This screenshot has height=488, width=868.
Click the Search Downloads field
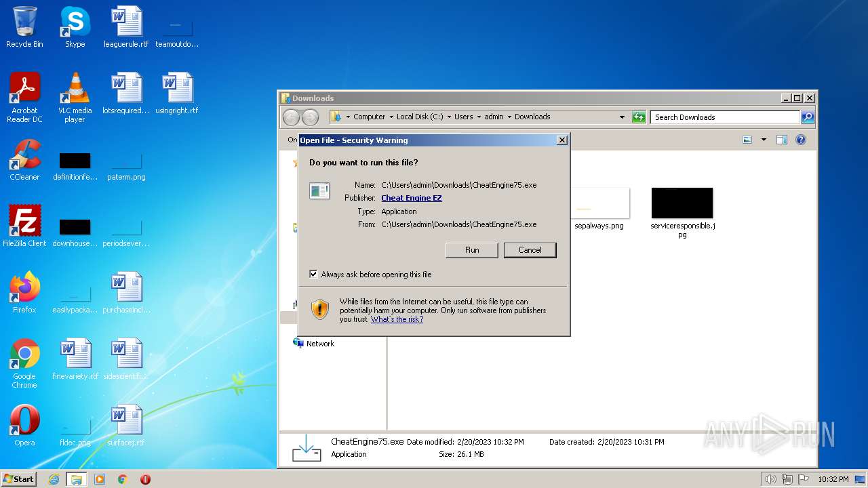coord(725,117)
